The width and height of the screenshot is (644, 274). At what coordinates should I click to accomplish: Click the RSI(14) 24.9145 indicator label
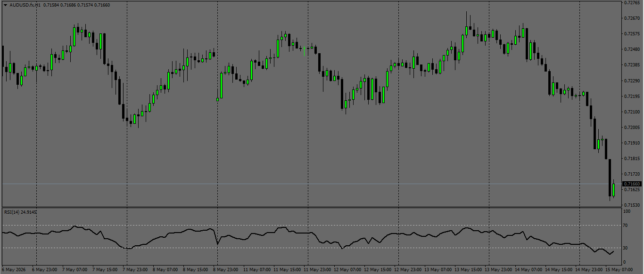[x=20, y=212]
